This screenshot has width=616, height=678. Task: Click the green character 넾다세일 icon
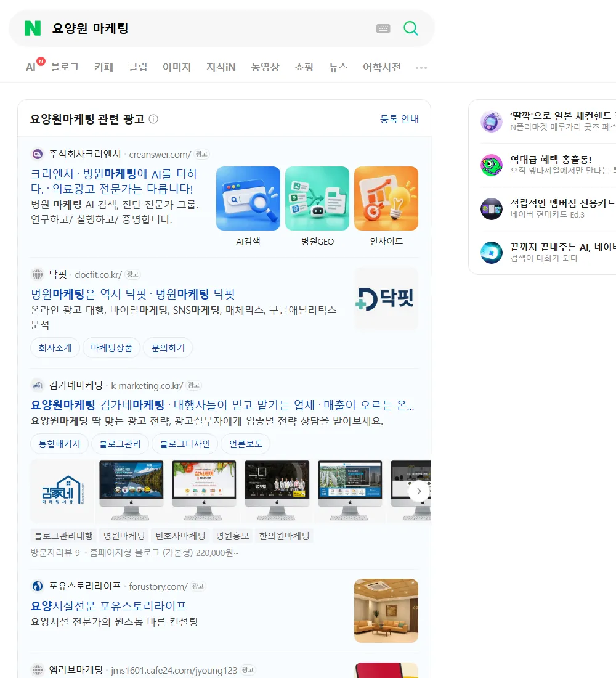pyautogui.click(x=492, y=165)
